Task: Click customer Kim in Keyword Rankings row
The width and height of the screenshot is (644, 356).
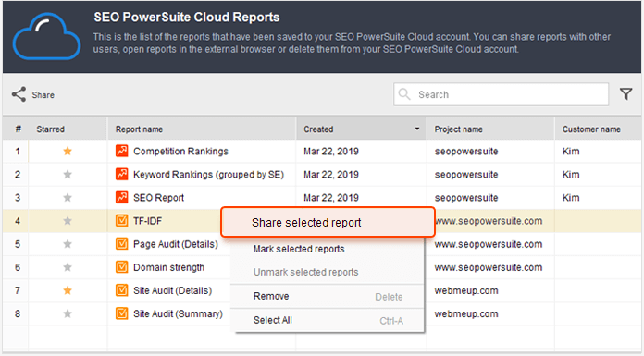Action: pyautogui.click(x=571, y=174)
